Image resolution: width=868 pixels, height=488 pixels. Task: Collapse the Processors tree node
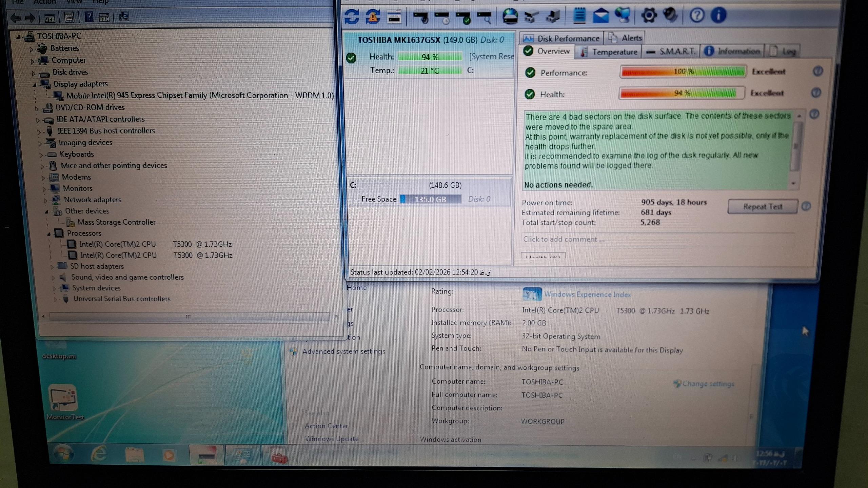click(48, 234)
